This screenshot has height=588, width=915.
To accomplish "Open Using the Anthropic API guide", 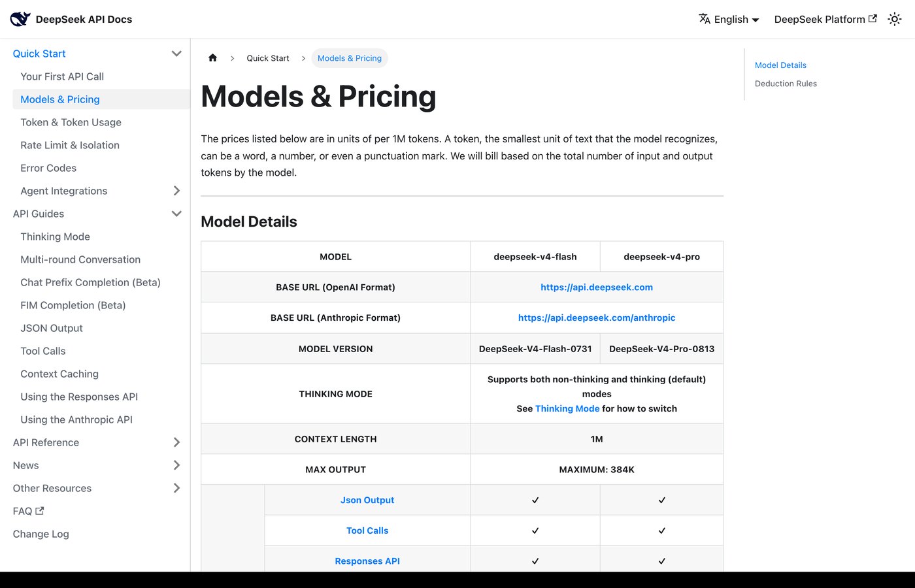I will 76,419.
